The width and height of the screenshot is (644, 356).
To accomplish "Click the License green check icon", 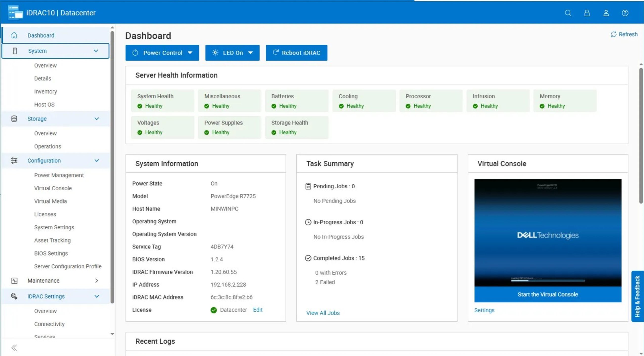I will tap(214, 310).
